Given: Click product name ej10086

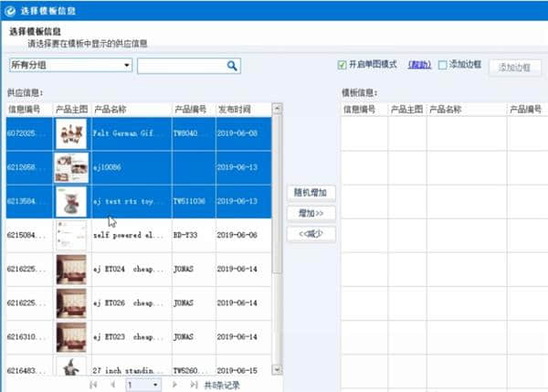Looking at the screenshot, I should point(107,167).
